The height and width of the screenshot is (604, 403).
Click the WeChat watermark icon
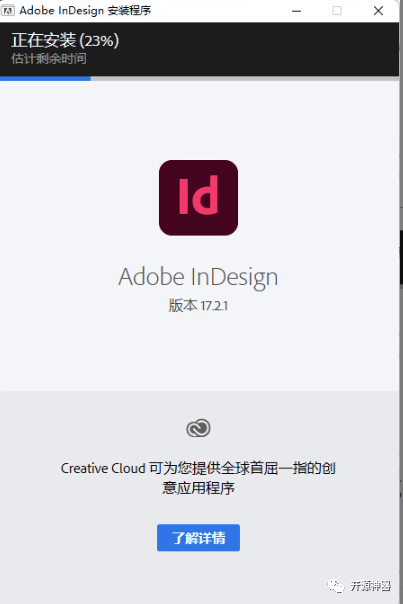tap(336, 586)
